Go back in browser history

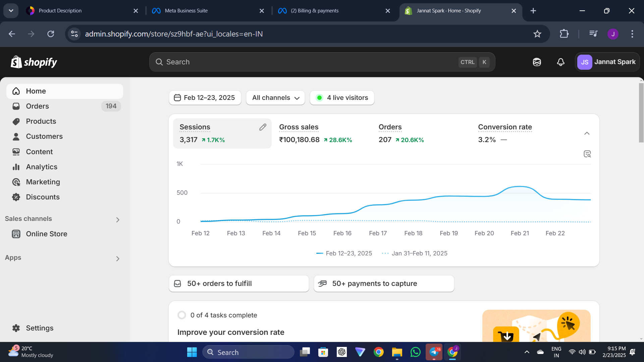(x=12, y=34)
